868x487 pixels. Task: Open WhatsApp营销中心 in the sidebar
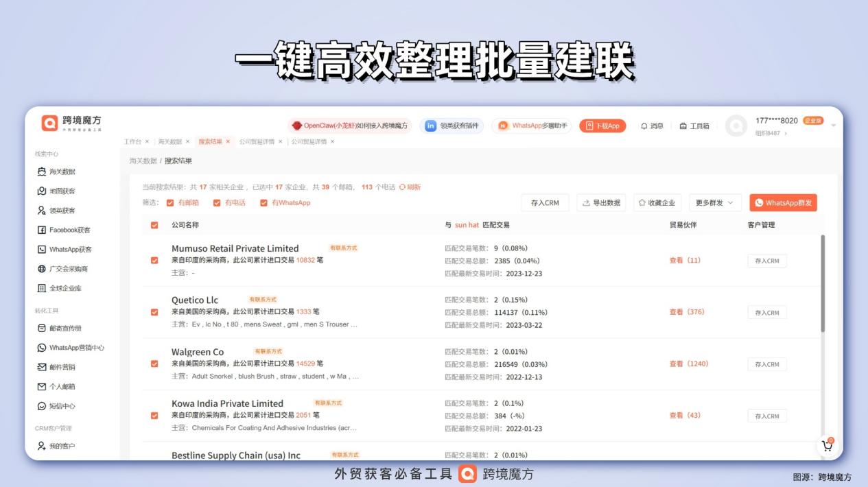click(x=71, y=348)
